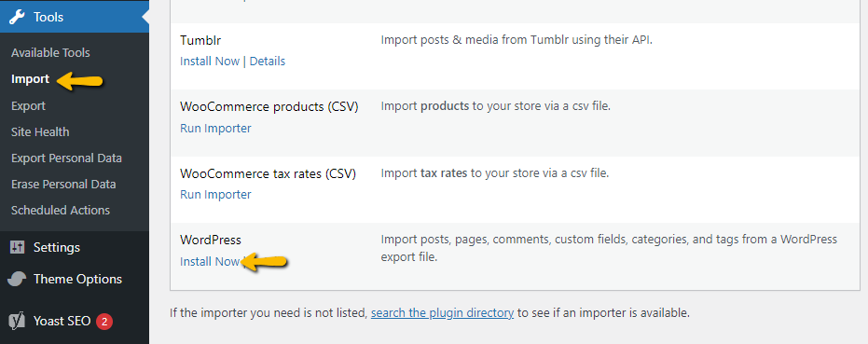Image resolution: width=868 pixels, height=344 pixels.
Task: Go to Export in Tools menu
Action: 28,105
